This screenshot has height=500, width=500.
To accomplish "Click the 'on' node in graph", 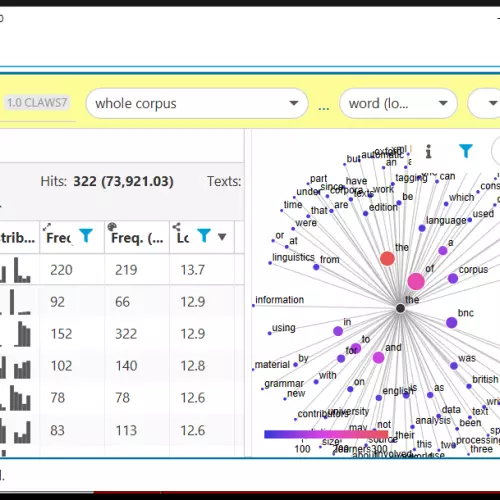I will [x=350, y=389].
